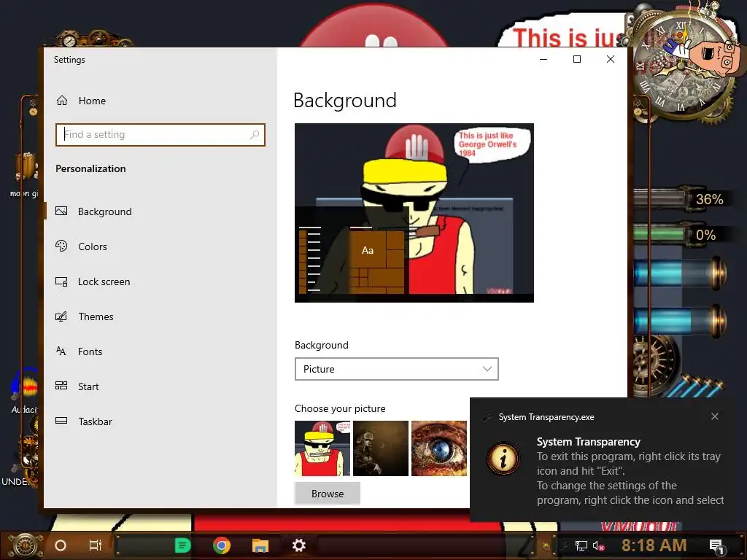
Task: Maximize the Settings window
Action: click(x=577, y=59)
